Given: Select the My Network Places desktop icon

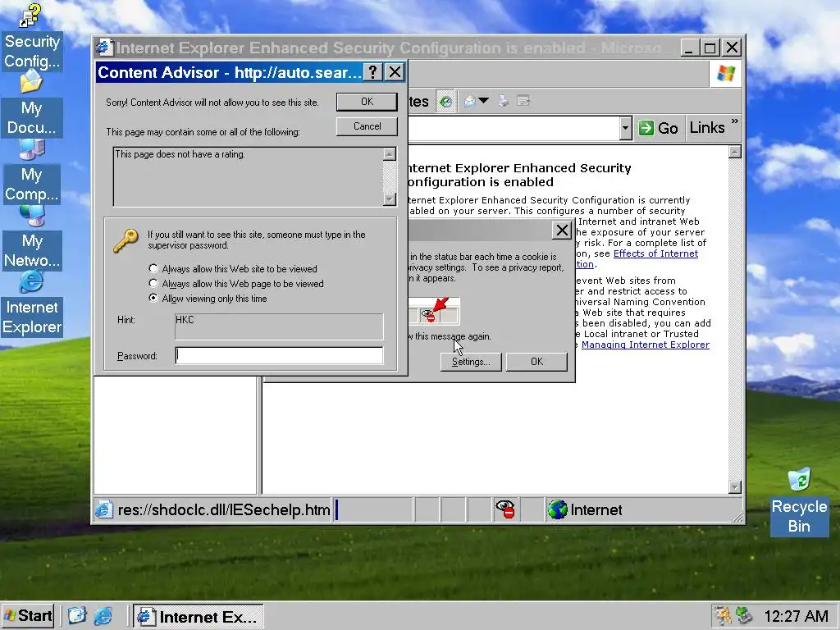Looking at the screenshot, I should click(x=31, y=237).
